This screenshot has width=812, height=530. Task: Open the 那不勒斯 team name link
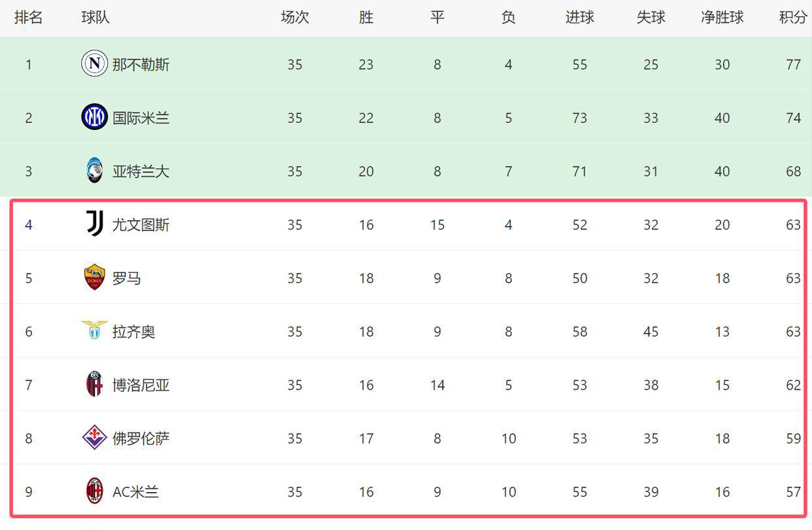(x=141, y=65)
